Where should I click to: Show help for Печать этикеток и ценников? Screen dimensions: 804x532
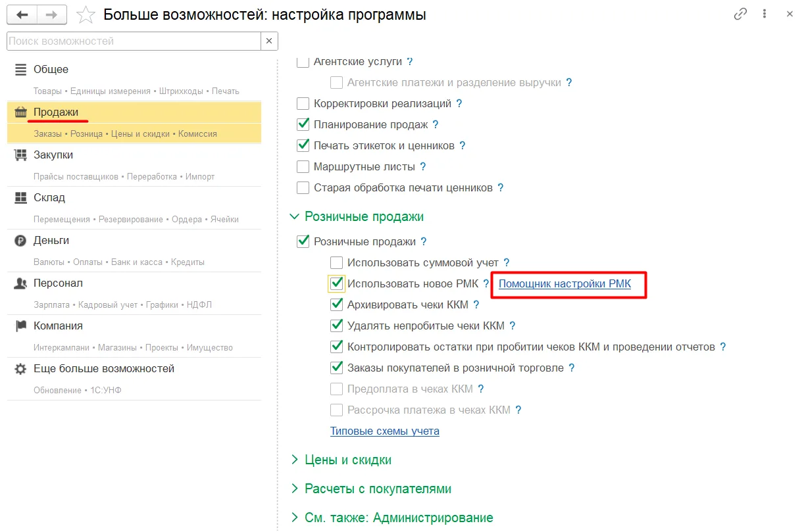463,145
